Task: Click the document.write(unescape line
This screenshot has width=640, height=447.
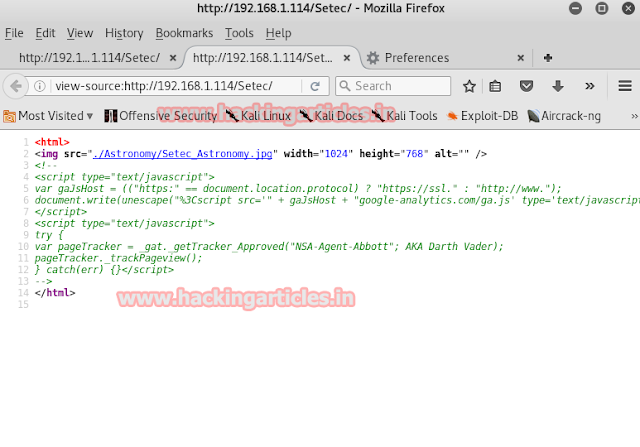Action: tap(337, 200)
